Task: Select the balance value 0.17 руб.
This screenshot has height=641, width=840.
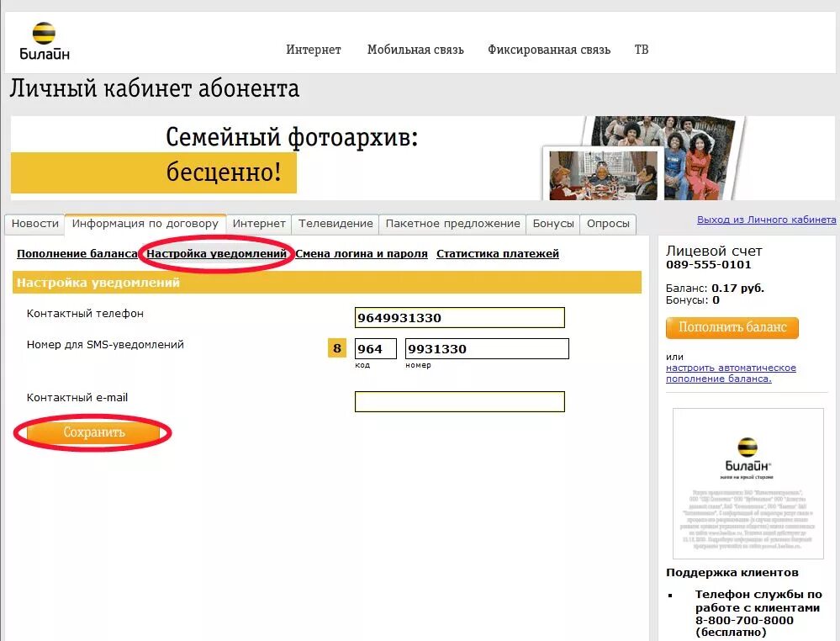Action: [737, 289]
